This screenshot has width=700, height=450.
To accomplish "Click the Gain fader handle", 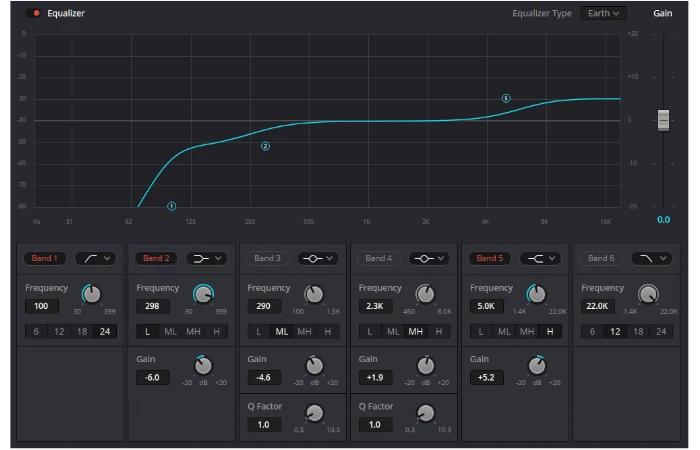I will point(663,120).
